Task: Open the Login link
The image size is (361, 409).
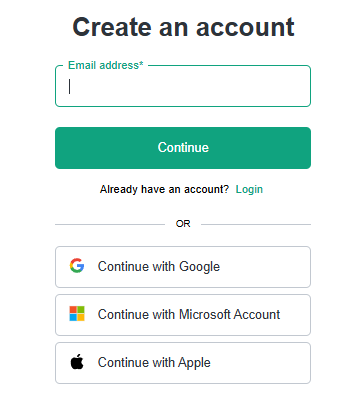Action: [x=249, y=189]
